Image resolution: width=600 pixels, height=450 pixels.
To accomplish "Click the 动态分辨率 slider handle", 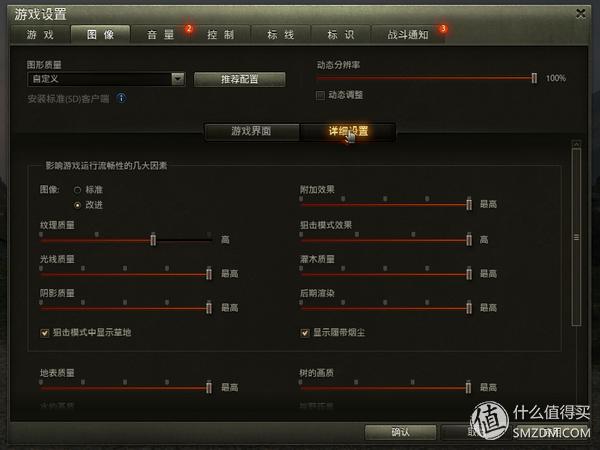I will (534, 78).
